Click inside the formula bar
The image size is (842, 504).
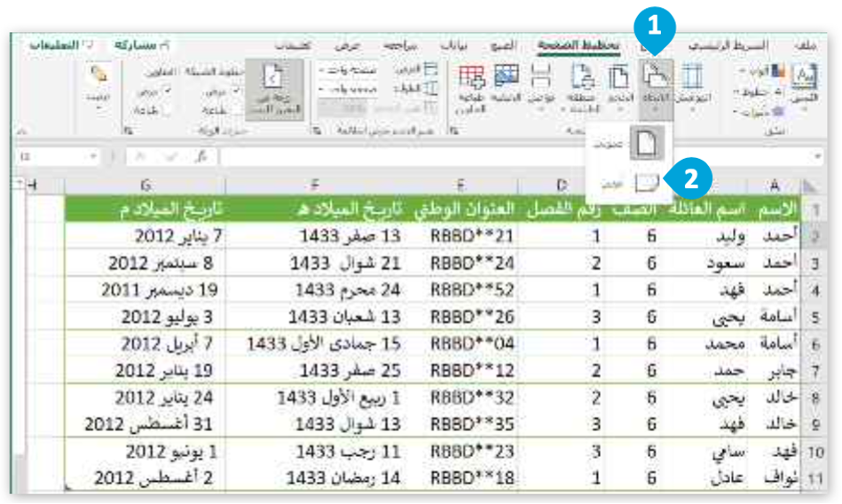tap(515, 157)
